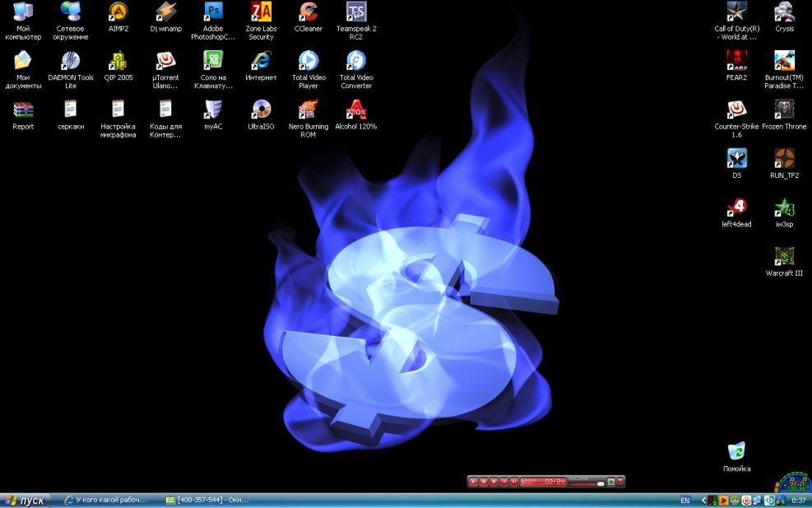Select the CCleaner desktop icon

(x=309, y=12)
